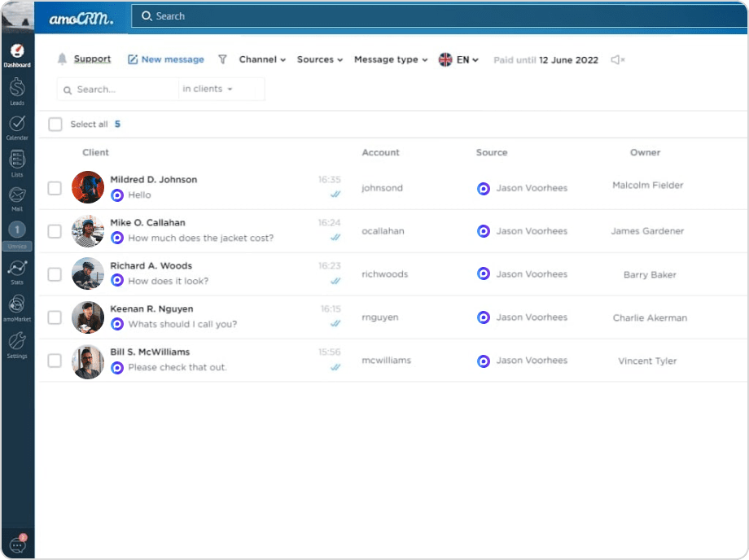This screenshot has width=749, height=560.
Task: Go to the Dashboard from the sidebar
Action: (17, 51)
